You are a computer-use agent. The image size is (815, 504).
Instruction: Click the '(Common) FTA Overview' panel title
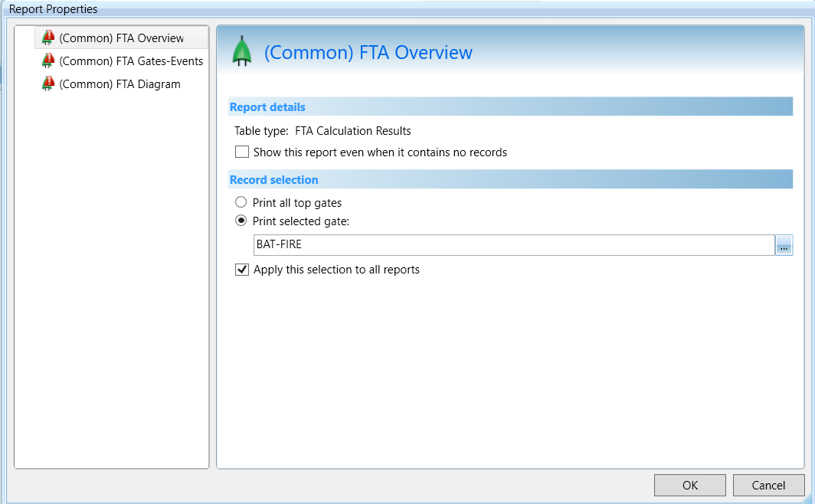coord(368,53)
